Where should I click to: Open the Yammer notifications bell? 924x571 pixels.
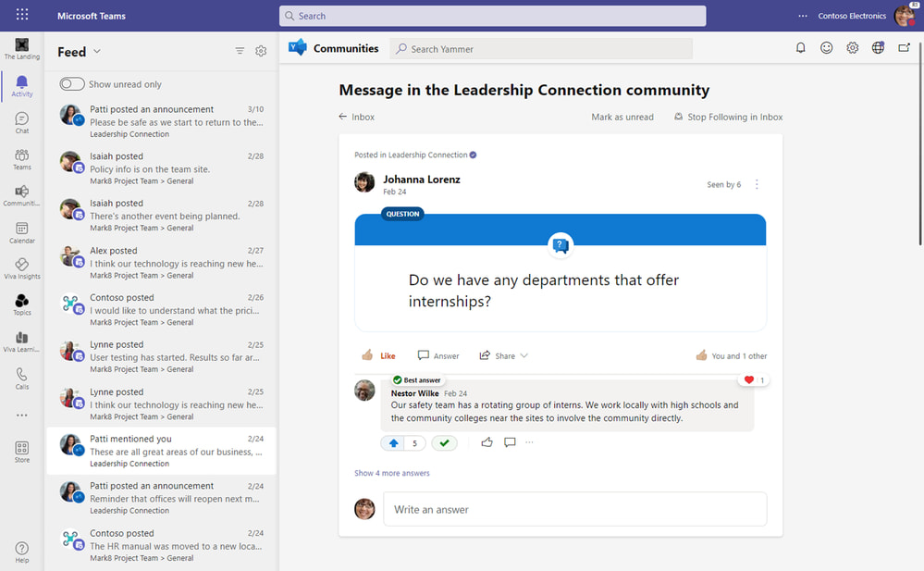pos(801,48)
